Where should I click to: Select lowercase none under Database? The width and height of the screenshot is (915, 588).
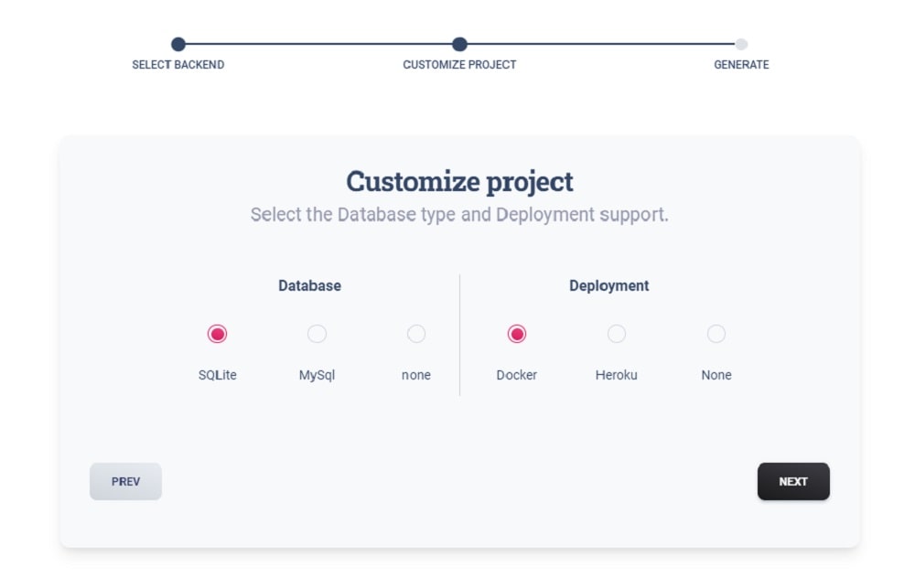(x=416, y=334)
